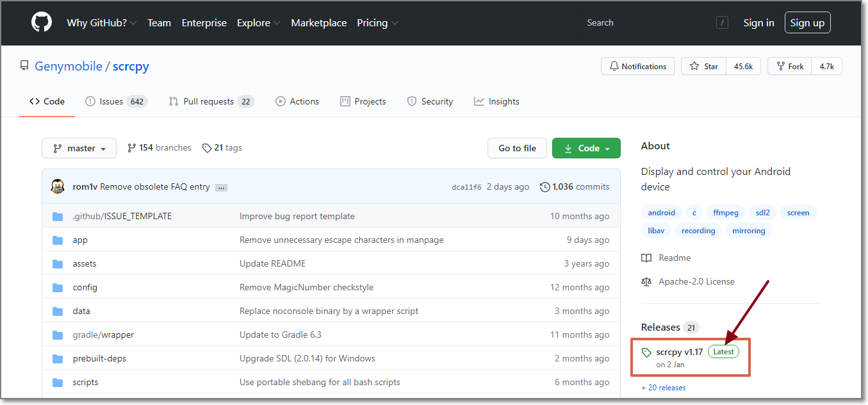Open the prebuilt-deps folder

[99, 358]
